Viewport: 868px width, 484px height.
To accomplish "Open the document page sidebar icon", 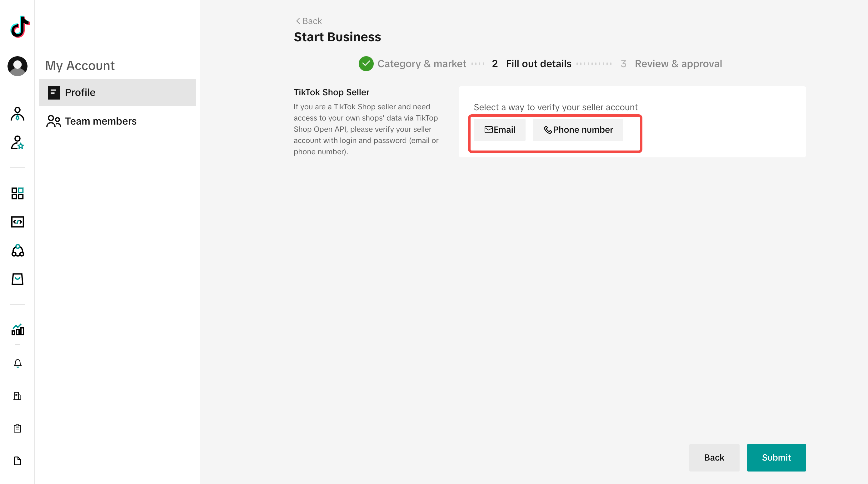I will [17, 461].
